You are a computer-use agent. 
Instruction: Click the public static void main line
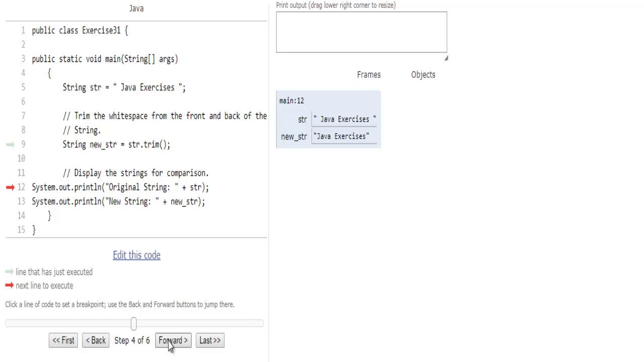click(105, 59)
